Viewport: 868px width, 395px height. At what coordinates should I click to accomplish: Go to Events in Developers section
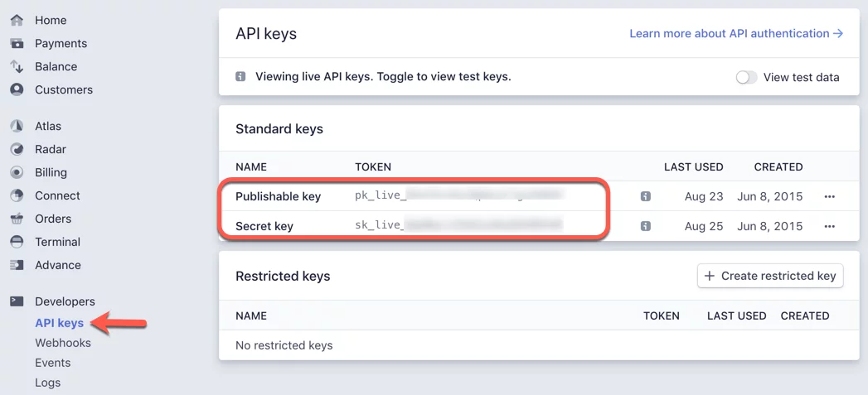tap(52, 363)
